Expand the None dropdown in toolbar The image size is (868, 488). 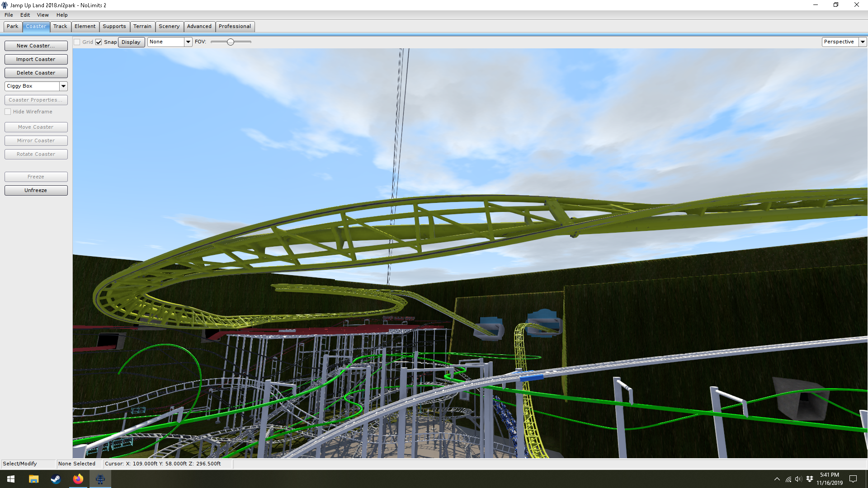pyautogui.click(x=188, y=42)
